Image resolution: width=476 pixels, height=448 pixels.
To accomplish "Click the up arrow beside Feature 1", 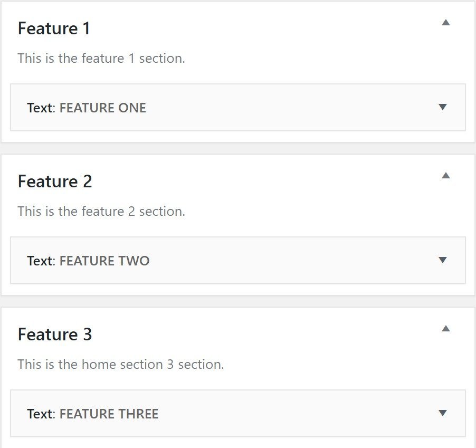I will click(446, 23).
